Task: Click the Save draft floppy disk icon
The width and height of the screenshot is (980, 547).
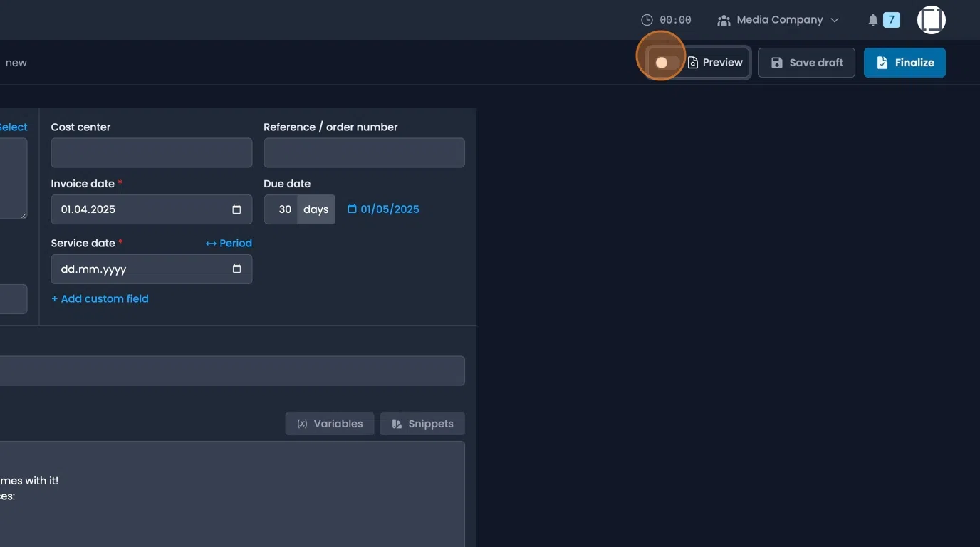Action: 776,62
